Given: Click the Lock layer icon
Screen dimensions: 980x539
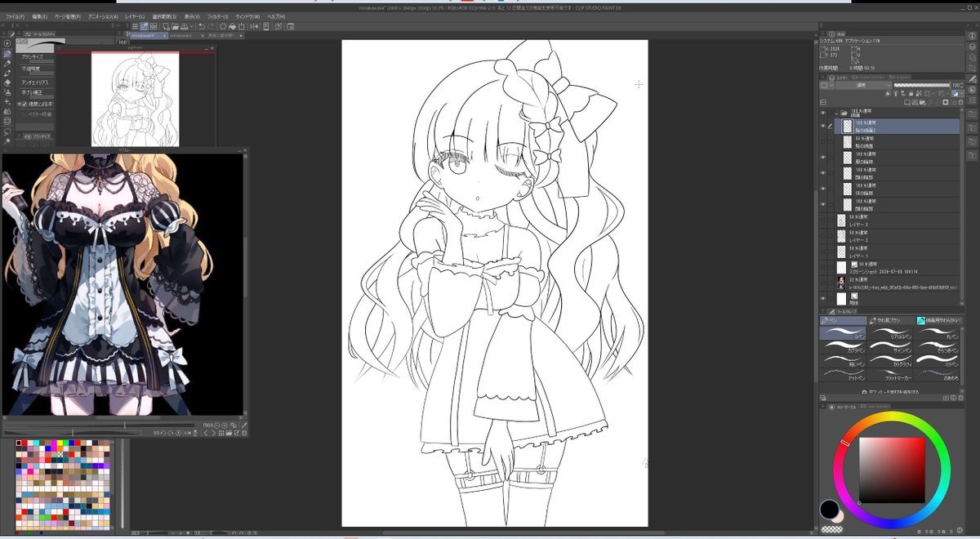Looking at the screenshot, I should pos(911,93).
